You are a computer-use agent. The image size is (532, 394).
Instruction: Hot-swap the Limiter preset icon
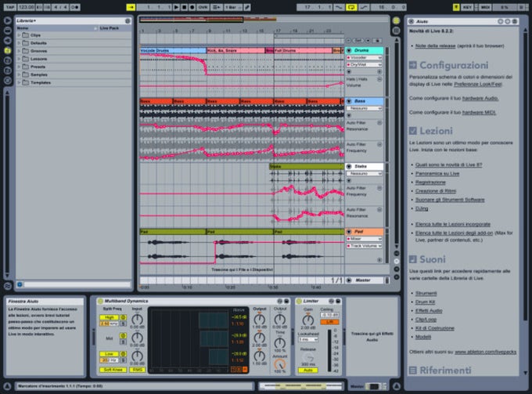click(331, 302)
